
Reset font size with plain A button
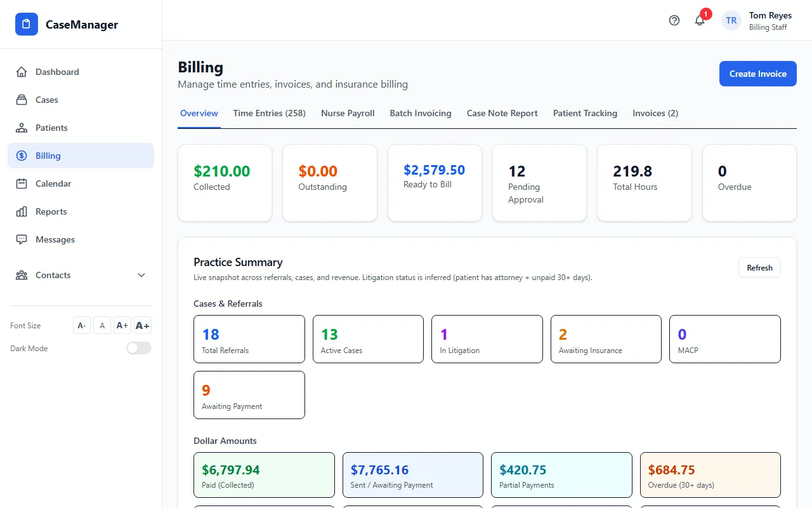pyautogui.click(x=102, y=325)
